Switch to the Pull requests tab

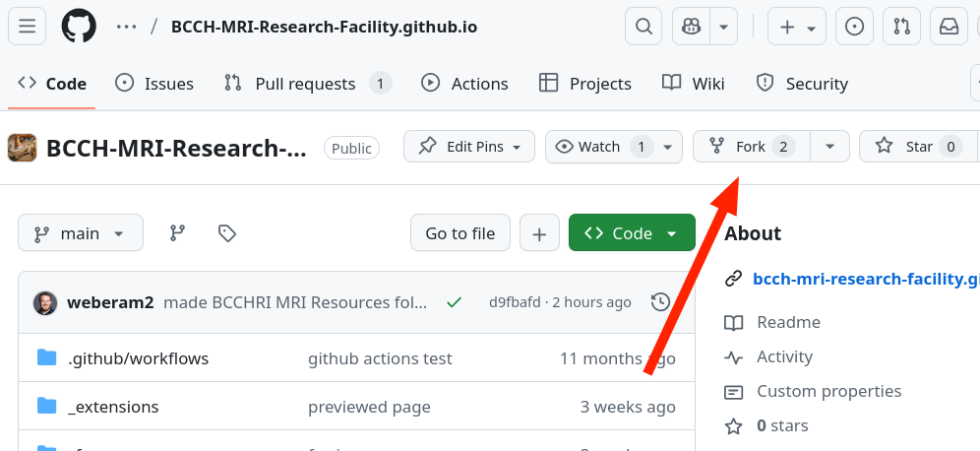pos(305,84)
